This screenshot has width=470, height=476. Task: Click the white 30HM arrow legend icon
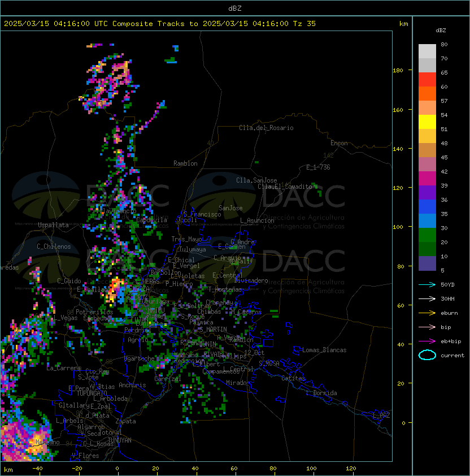click(427, 298)
